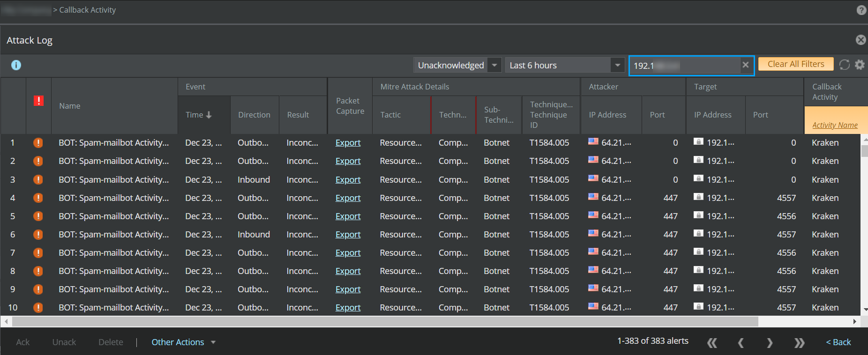Open the gear settings icon
The image size is (868, 355).
pos(860,65)
